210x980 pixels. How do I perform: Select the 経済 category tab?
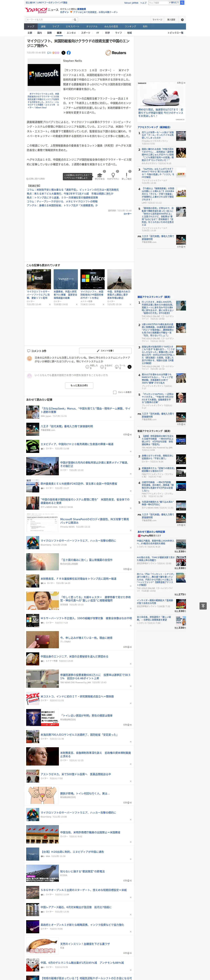pyautogui.click(x=59, y=33)
